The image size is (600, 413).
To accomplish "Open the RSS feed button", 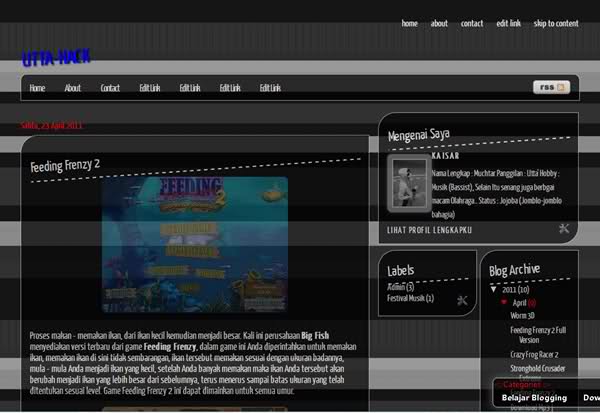I will click(551, 87).
